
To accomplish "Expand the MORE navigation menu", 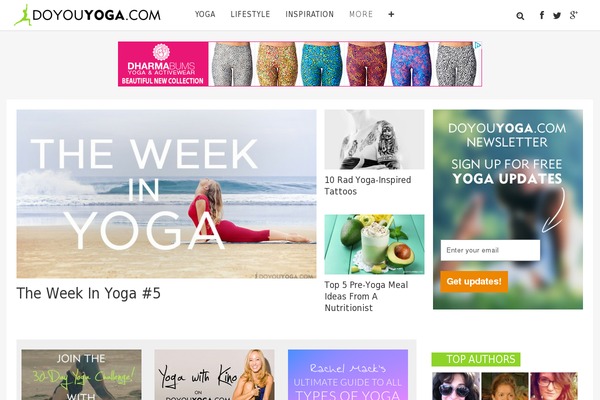I will click(361, 14).
